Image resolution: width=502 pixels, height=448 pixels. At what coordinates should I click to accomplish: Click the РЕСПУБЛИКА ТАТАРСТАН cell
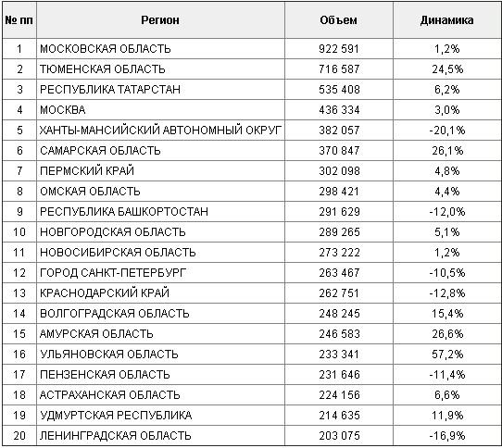tap(160, 89)
